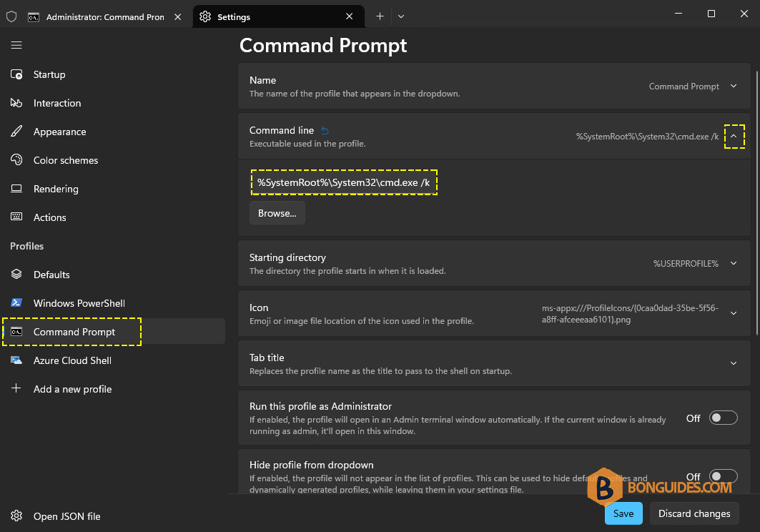
Task: Collapse the Command line setting
Action: click(734, 137)
